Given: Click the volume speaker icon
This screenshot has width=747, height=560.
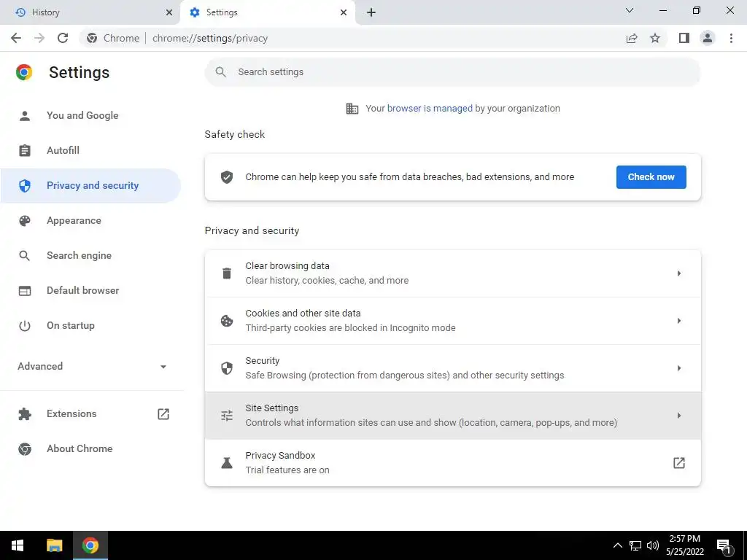Looking at the screenshot, I should pos(653,545).
